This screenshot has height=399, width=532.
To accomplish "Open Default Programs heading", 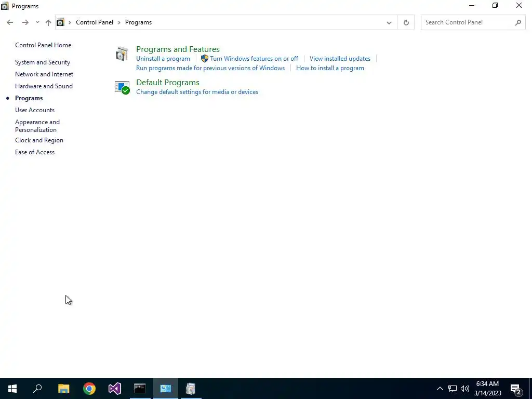I will tap(168, 83).
